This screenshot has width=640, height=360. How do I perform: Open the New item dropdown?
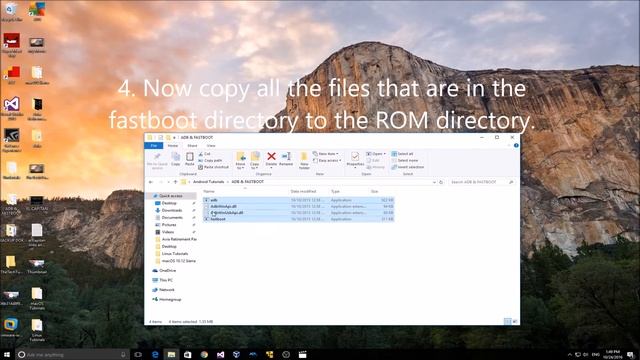click(x=326, y=154)
